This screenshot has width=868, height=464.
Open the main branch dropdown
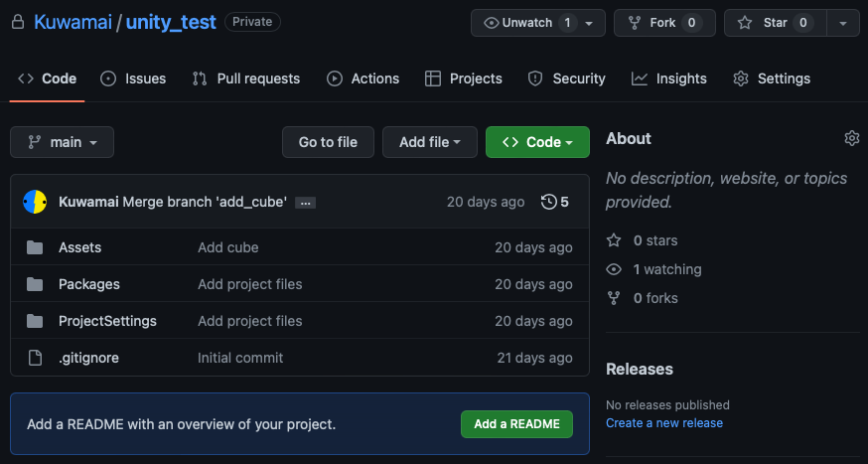(x=62, y=142)
